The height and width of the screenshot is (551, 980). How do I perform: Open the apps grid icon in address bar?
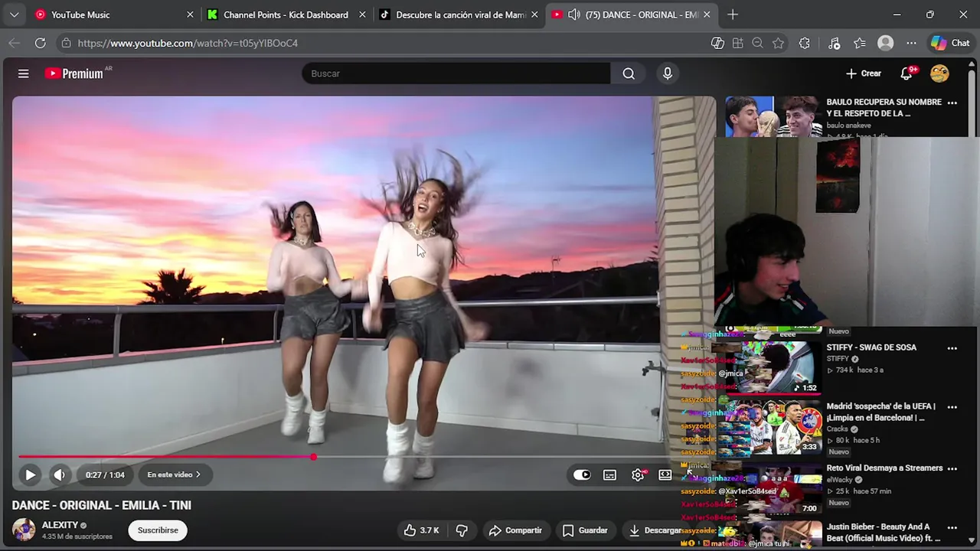pos(737,43)
